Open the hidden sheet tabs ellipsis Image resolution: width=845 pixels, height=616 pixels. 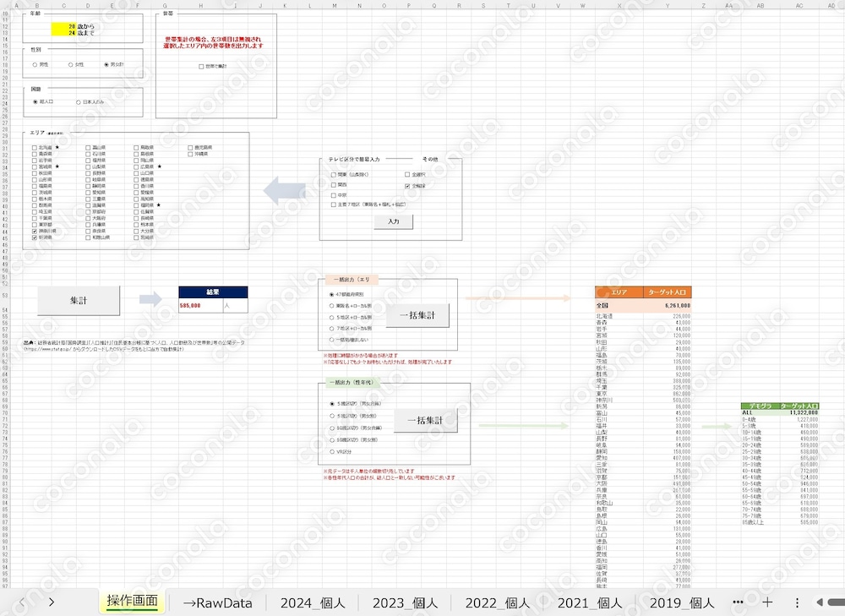pos(738,602)
